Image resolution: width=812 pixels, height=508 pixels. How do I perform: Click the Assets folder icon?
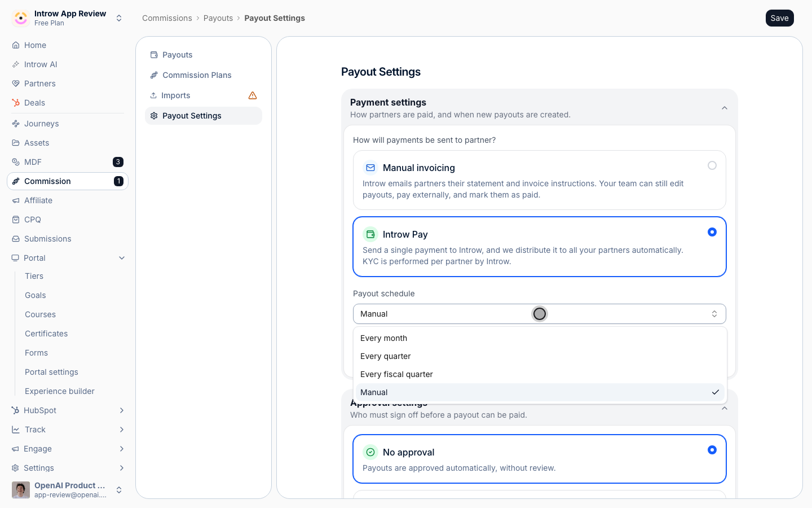[16, 143]
